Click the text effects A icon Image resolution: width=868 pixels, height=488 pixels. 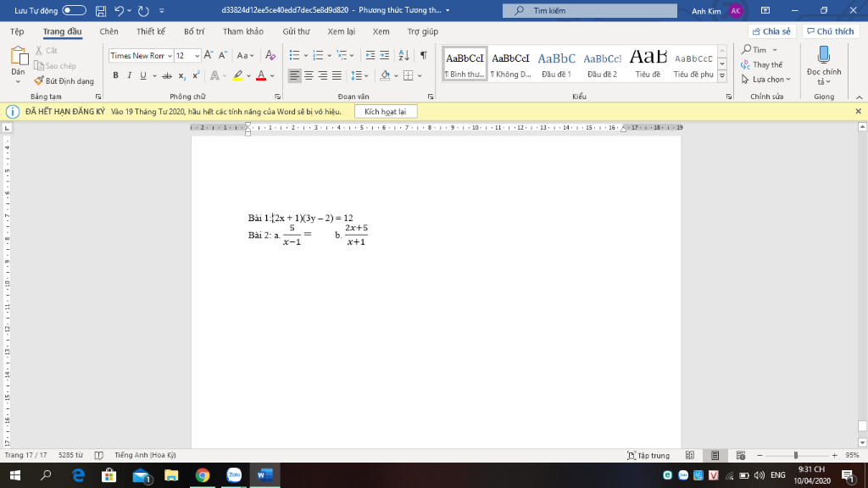tap(214, 75)
